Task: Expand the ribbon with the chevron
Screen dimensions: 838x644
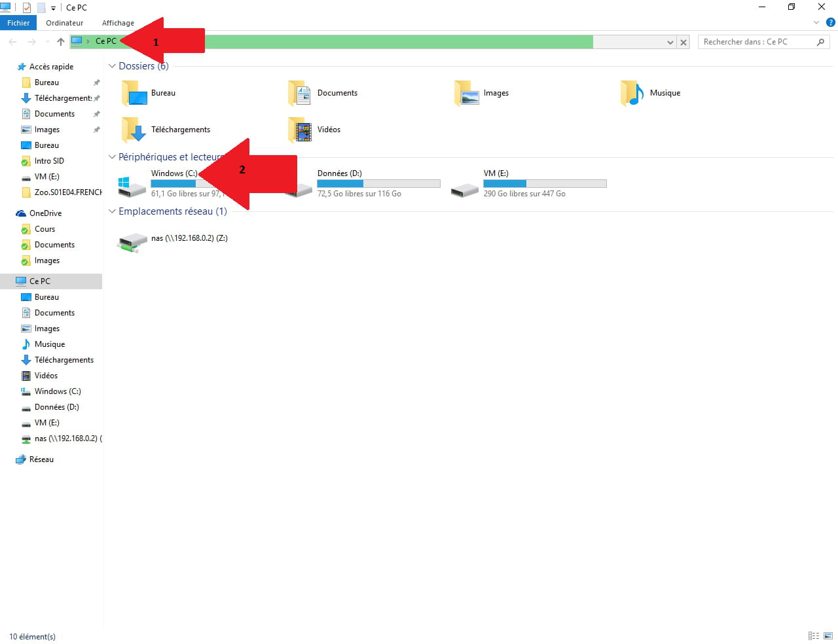Action: (816, 22)
